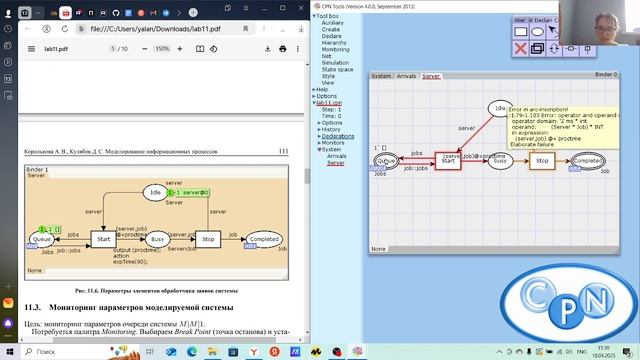Open the Arrivals page in the index
This screenshot has width=640, height=360.
point(336,156)
